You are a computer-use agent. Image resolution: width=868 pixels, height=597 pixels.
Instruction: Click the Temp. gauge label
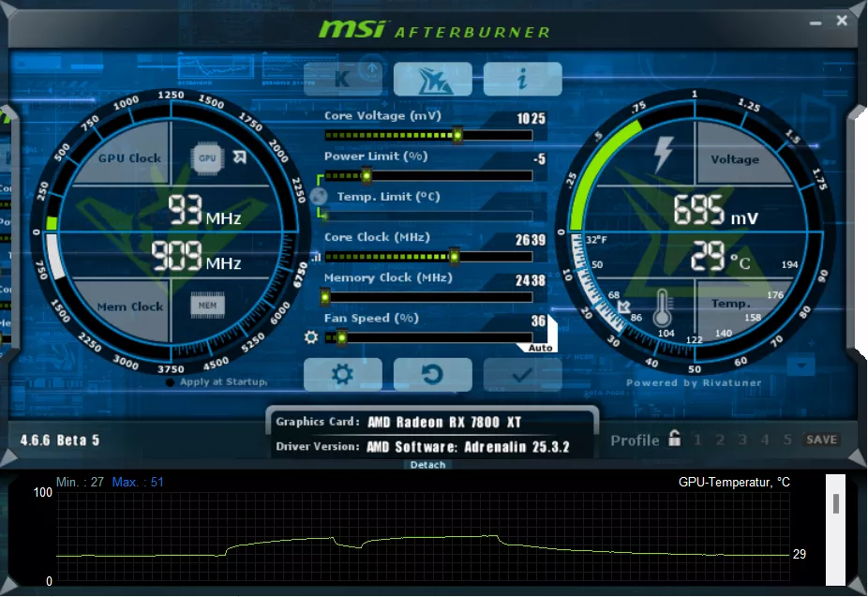(x=731, y=304)
